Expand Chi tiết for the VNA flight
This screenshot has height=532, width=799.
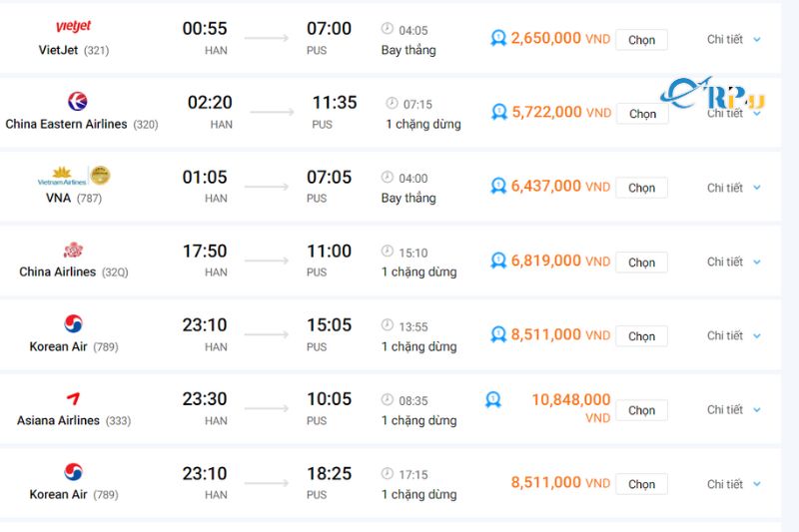(x=733, y=188)
